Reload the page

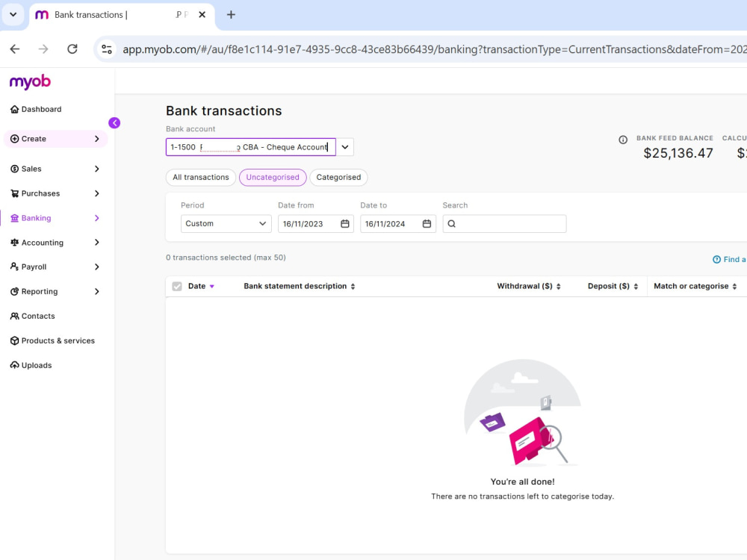[72, 49]
